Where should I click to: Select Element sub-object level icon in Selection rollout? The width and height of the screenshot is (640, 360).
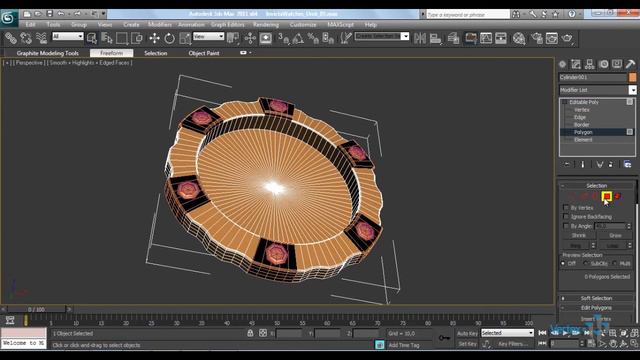point(618,196)
